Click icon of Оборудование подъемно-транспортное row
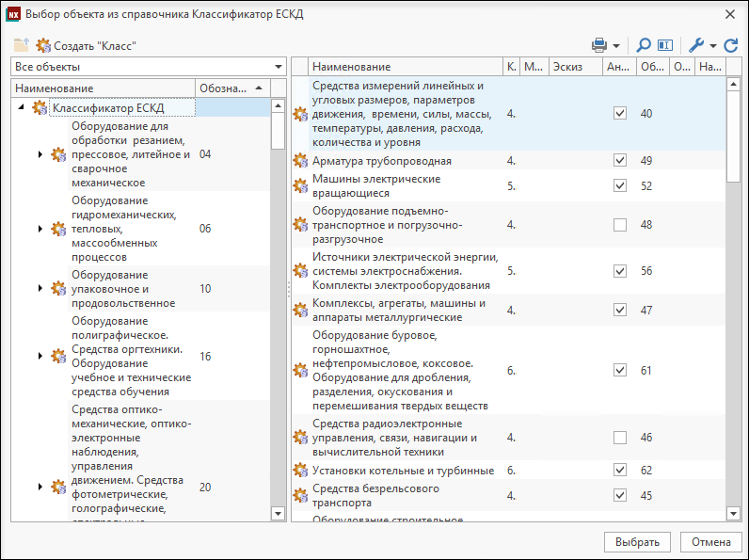This screenshot has height=560, width=749. [x=300, y=225]
